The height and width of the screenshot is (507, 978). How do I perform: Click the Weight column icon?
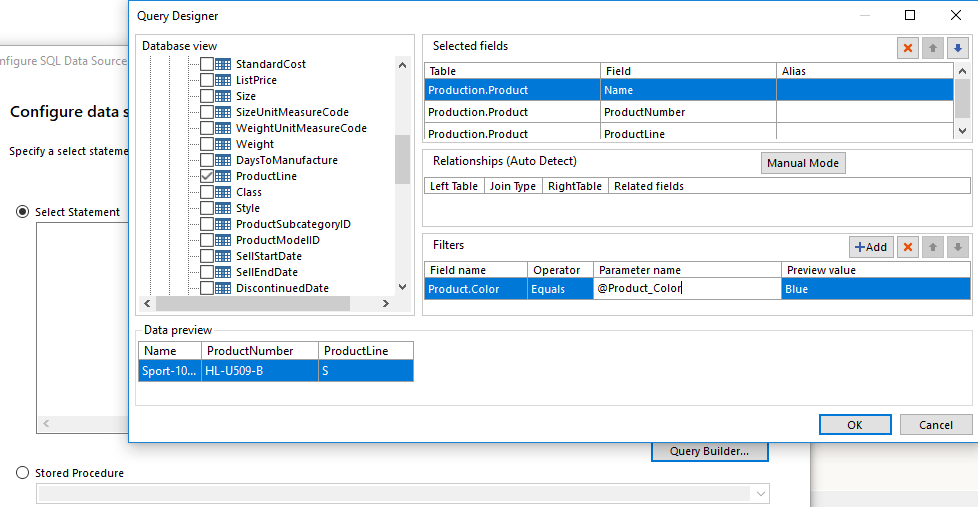pyautogui.click(x=223, y=144)
